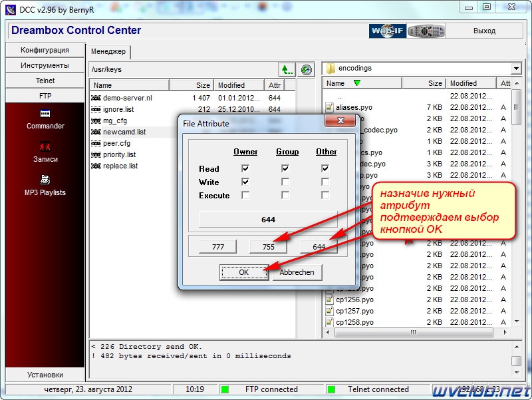Click the aliases.pyo file icon

[329, 107]
